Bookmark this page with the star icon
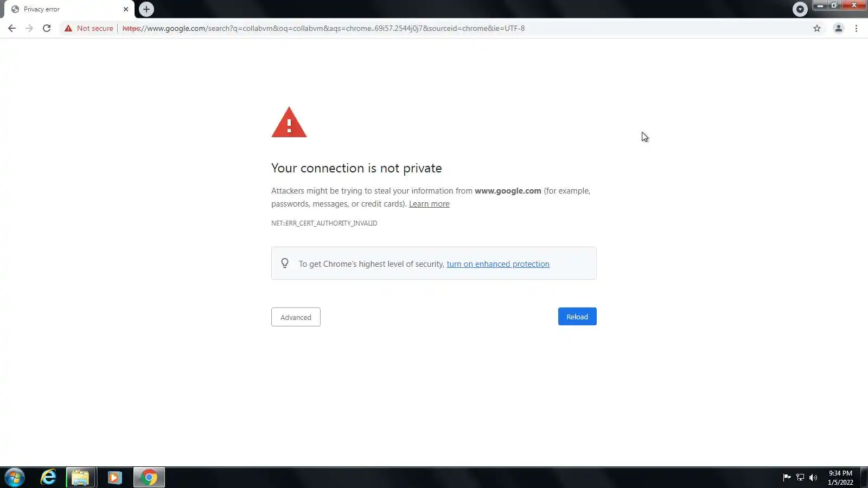 tap(817, 28)
